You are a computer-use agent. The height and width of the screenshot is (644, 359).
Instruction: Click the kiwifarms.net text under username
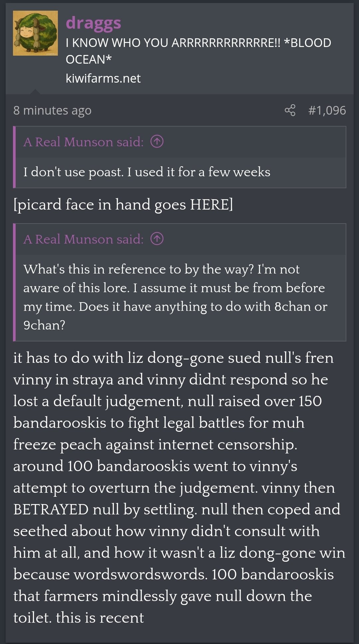point(103,79)
